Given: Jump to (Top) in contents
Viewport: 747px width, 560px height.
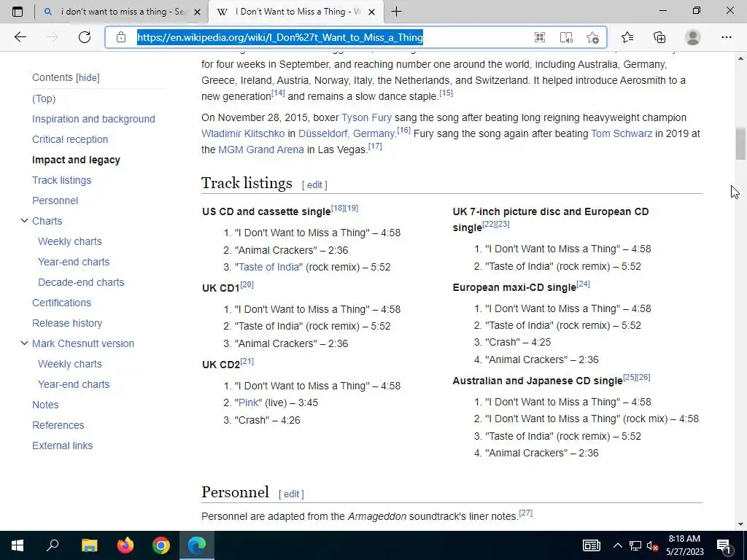Looking at the screenshot, I should click(x=44, y=98).
